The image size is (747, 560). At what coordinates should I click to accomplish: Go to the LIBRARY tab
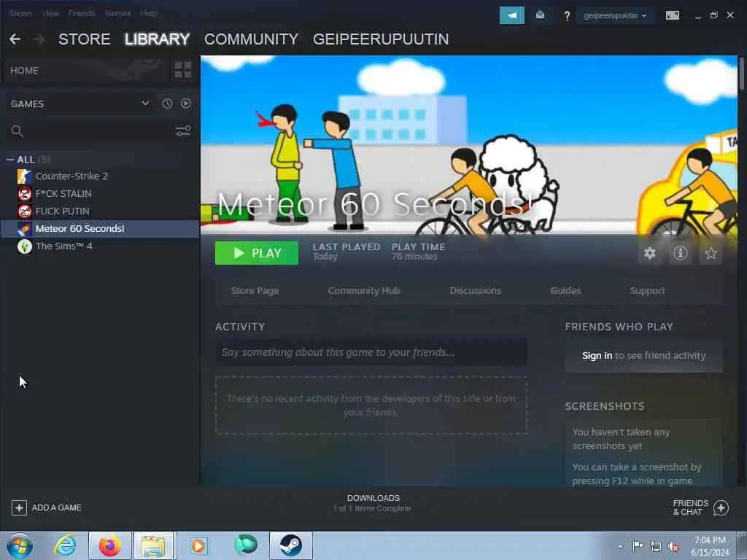pyautogui.click(x=158, y=39)
